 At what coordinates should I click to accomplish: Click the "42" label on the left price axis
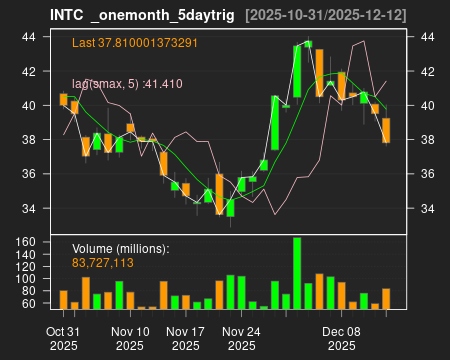(x=29, y=71)
